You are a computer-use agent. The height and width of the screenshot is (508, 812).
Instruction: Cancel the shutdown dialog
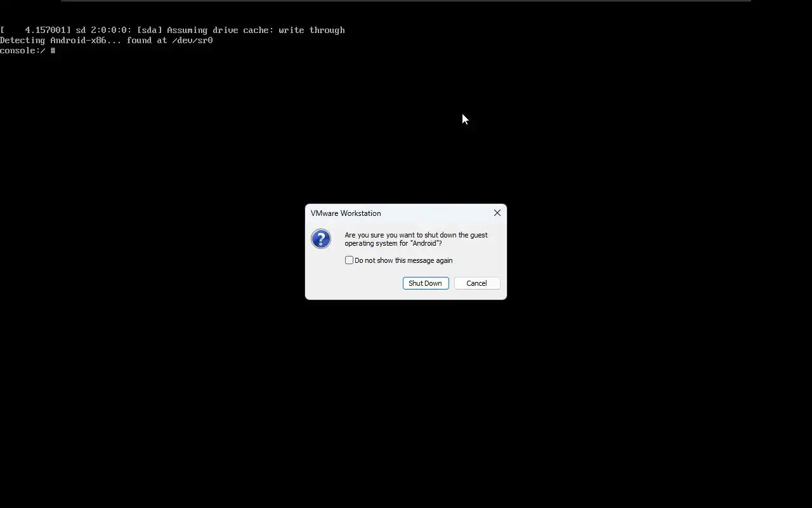coord(477,283)
